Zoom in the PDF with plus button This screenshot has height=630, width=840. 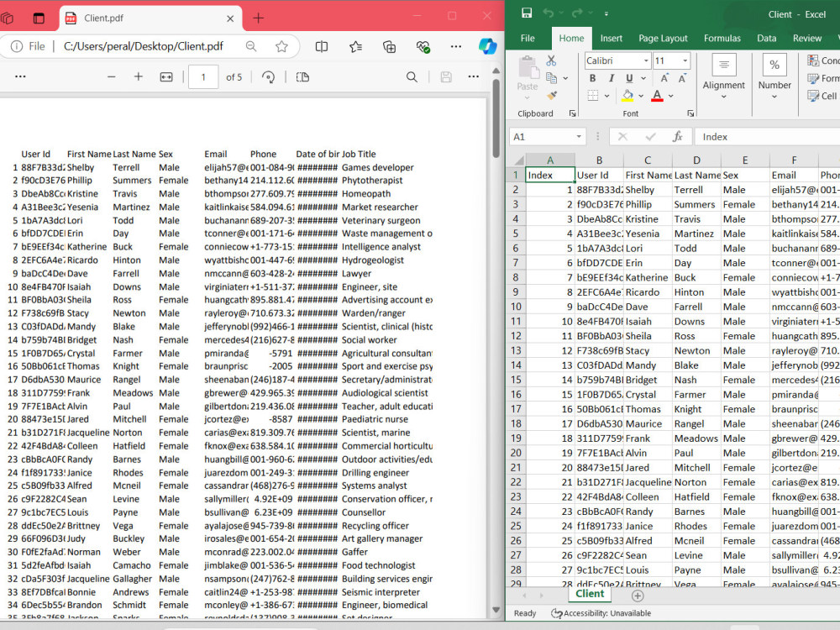(x=139, y=77)
